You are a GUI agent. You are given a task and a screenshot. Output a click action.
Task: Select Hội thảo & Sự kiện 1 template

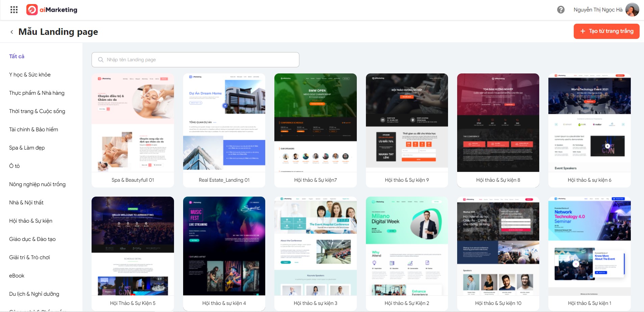point(589,253)
